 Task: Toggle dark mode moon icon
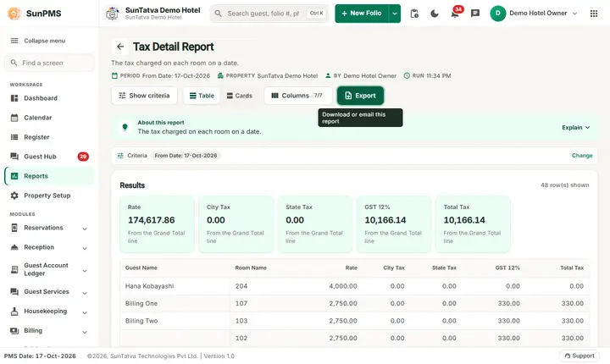[x=435, y=14]
